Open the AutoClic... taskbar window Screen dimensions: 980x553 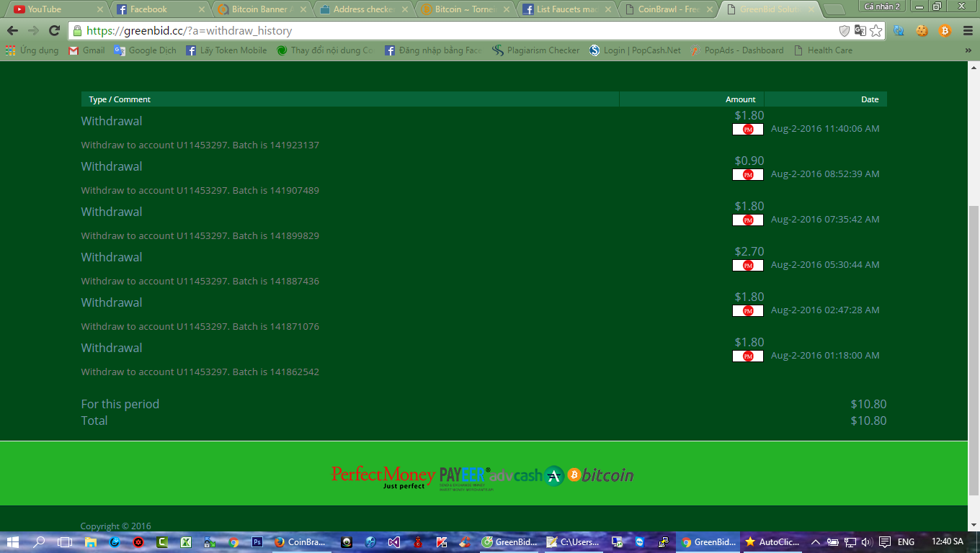pyautogui.click(x=772, y=542)
